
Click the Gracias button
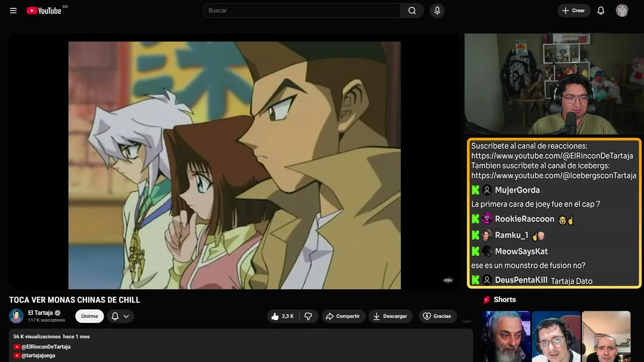pyautogui.click(x=437, y=316)
